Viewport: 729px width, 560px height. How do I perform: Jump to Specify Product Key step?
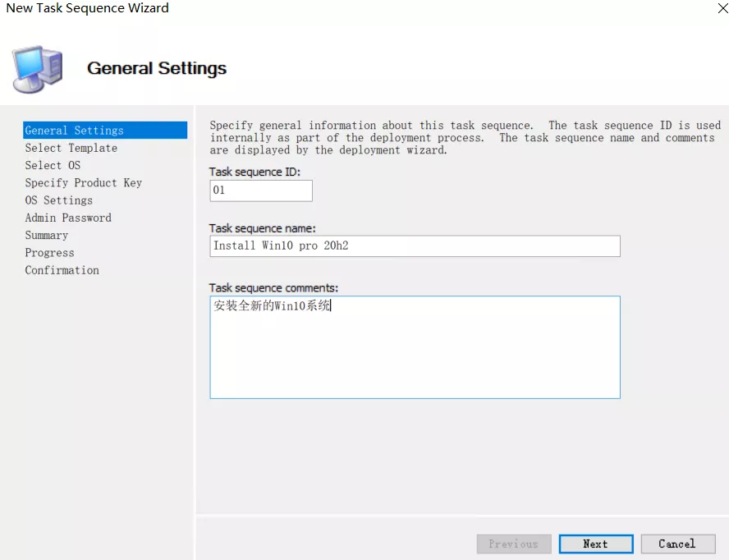[83, 183]
